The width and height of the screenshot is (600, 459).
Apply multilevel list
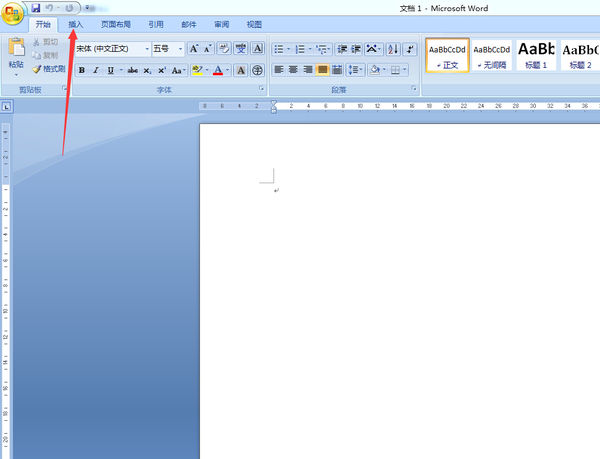[323, 49]
